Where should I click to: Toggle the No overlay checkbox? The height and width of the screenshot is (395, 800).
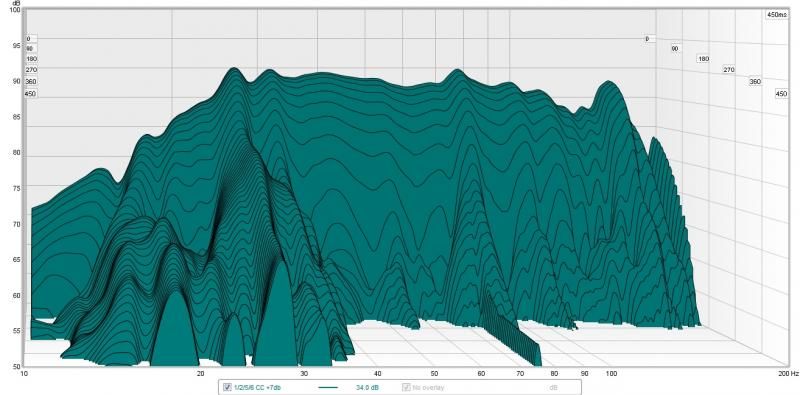pyautogui.click(x=407, y=388)
